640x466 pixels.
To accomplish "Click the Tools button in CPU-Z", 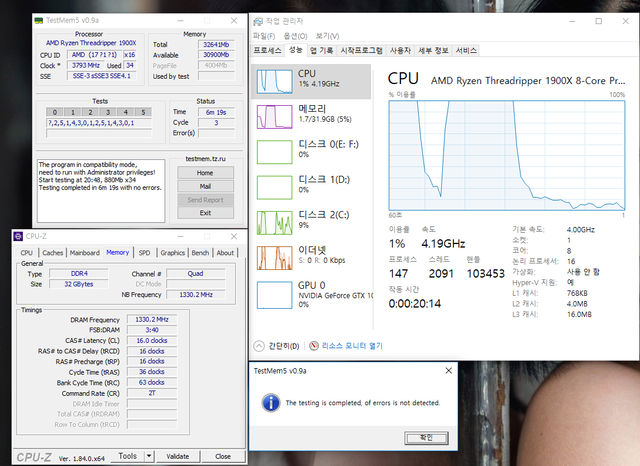I will [128, 456].
